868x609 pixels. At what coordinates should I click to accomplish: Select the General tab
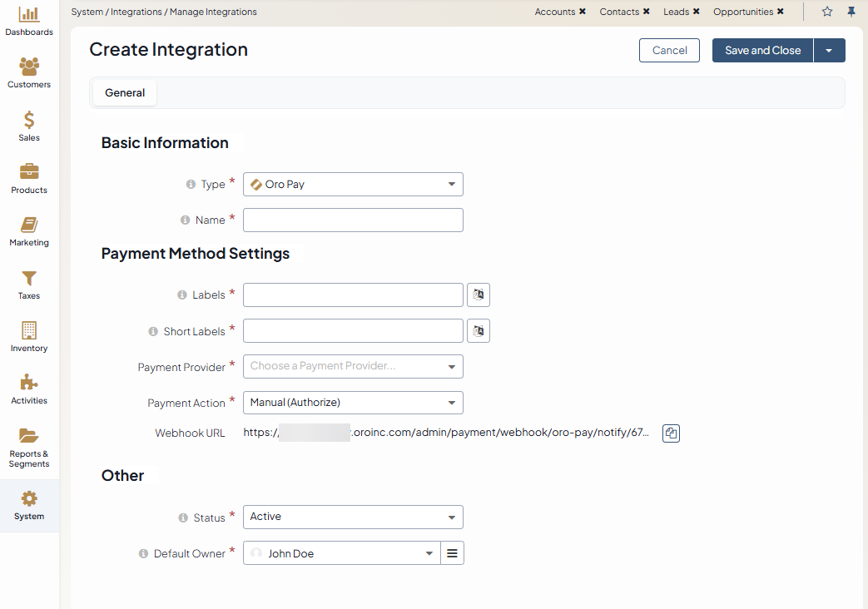pos(125,93)
